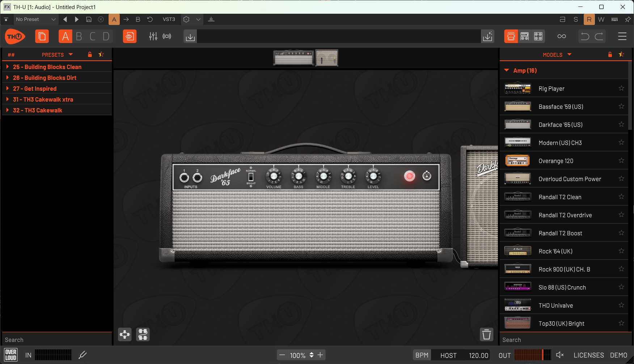The height and width of the screenshot is (364, 634).
Task: Adjust the amp BASS knob
Action: coord(299,176)
